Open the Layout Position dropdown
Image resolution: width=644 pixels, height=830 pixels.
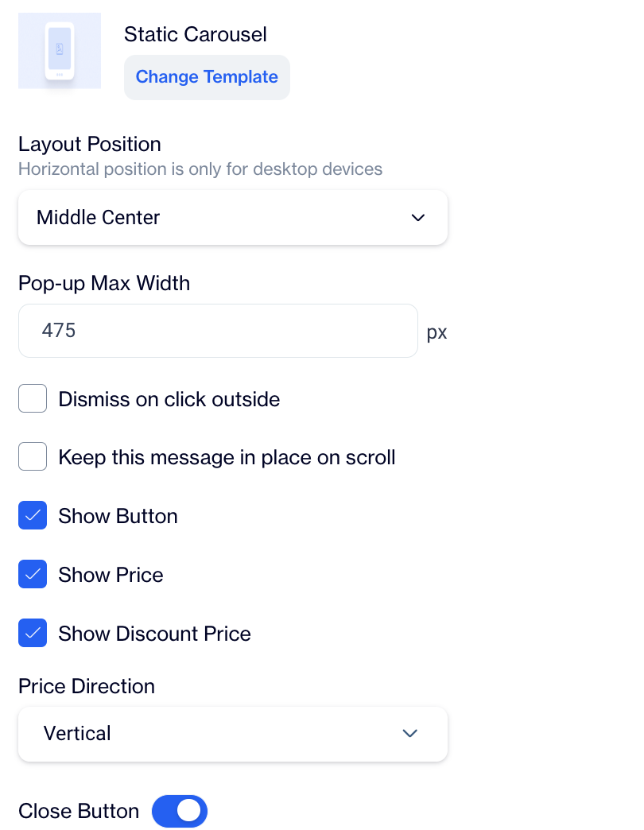click(x=232, y=217)
